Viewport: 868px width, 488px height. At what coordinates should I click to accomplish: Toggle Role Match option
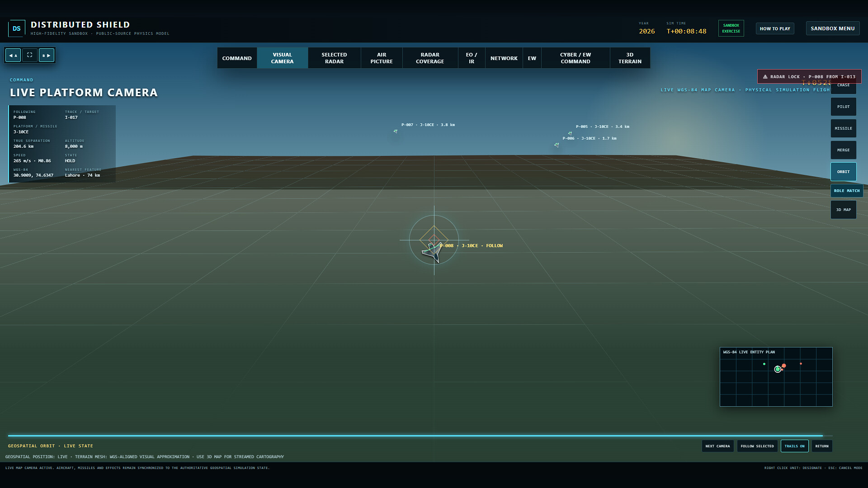click(847, 191)
